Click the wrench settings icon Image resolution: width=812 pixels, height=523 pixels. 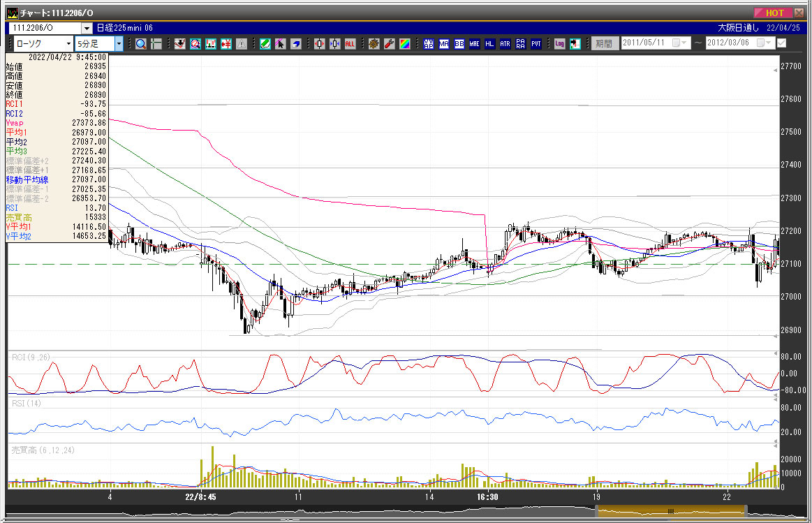389,44
